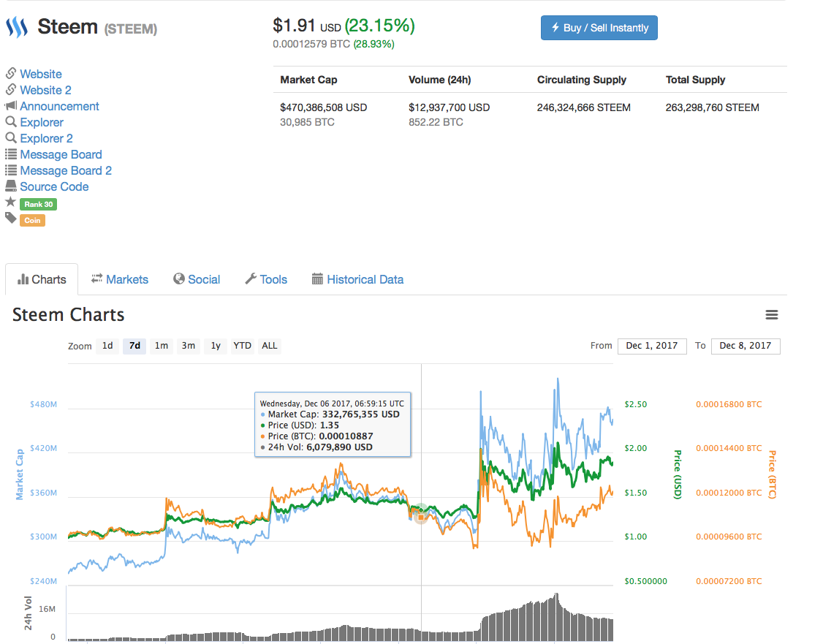The height and width of the screenshot is (644, 823).
Task: Set chart zoom to 1y
Action: [216, 346]
